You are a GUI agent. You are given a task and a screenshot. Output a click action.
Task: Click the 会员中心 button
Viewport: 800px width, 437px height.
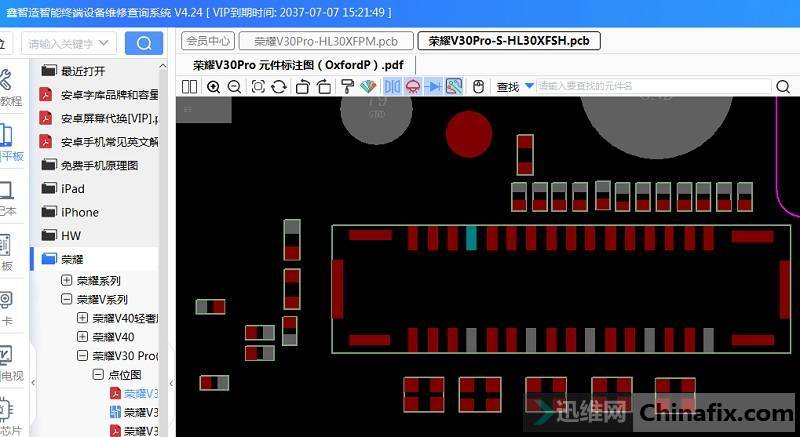pyautogui.click(x=208, y=41)
